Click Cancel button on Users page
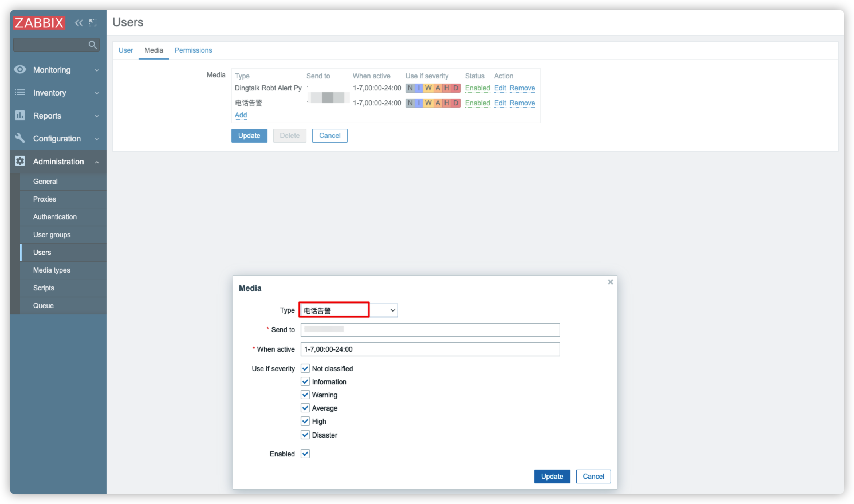 329,135
